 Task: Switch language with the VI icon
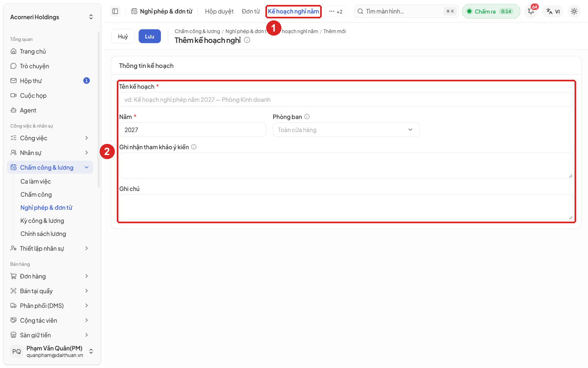[x=553, y=11]
